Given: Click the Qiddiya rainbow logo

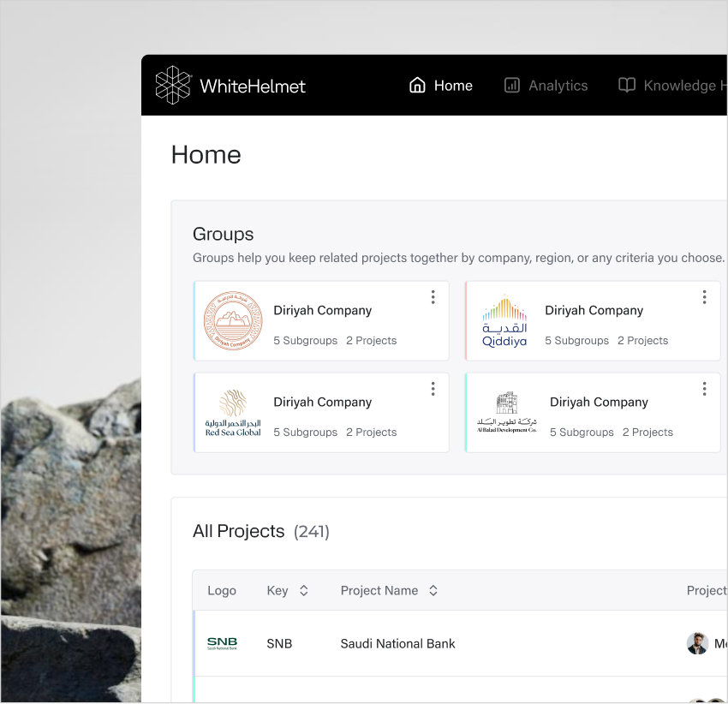Looking at the screenshot, I should pos(504,321).
